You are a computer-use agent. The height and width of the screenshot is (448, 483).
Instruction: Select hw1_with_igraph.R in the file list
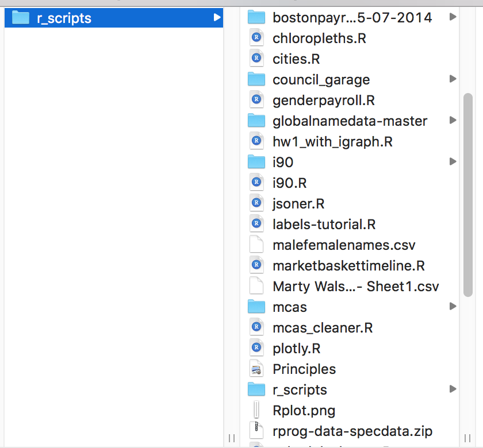click(332, 142)
